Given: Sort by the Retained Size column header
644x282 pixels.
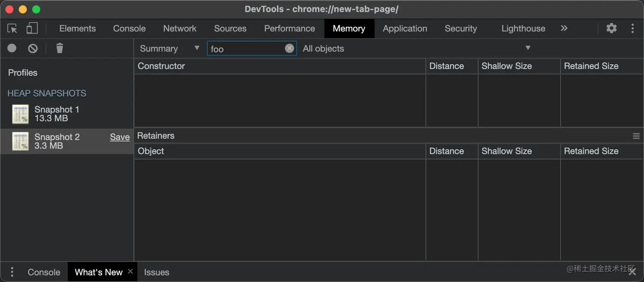Looking at the screenshot, I should [591, 66].
